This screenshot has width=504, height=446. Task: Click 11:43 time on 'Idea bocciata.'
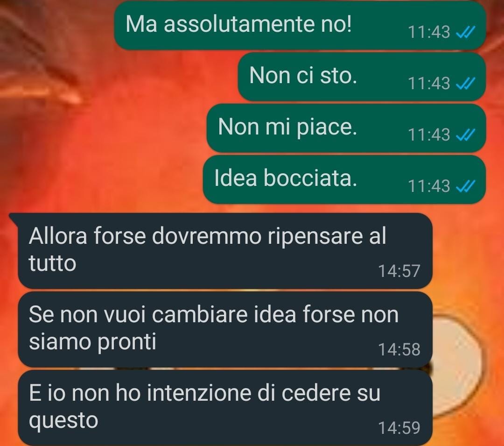pyautogui.click(x=429, y=186)
